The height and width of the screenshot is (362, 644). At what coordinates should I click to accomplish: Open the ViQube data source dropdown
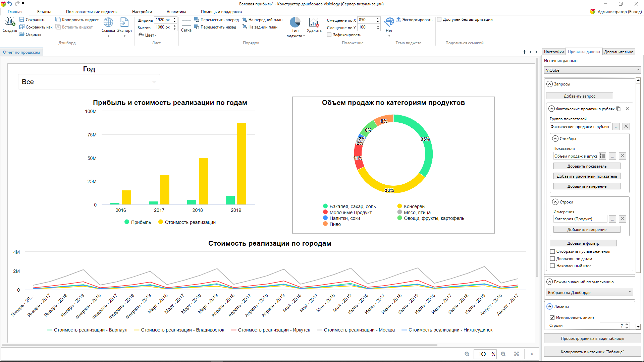(x=592, y=70)
